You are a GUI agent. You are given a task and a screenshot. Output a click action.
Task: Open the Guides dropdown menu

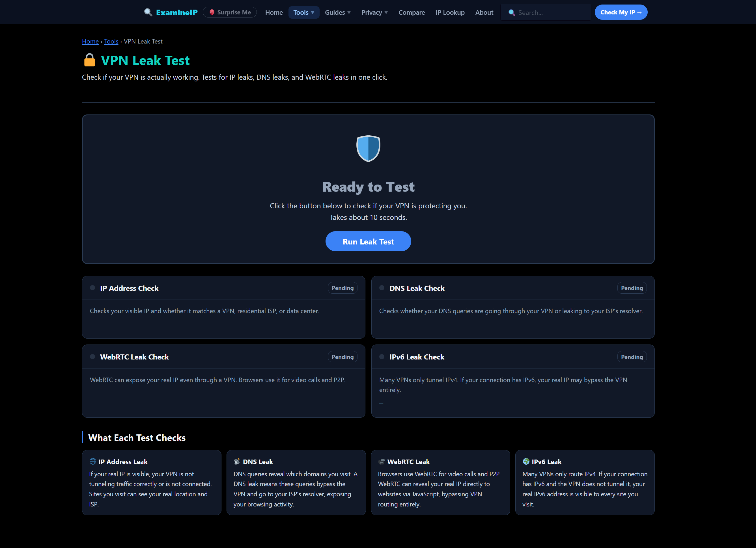[337, 12]
